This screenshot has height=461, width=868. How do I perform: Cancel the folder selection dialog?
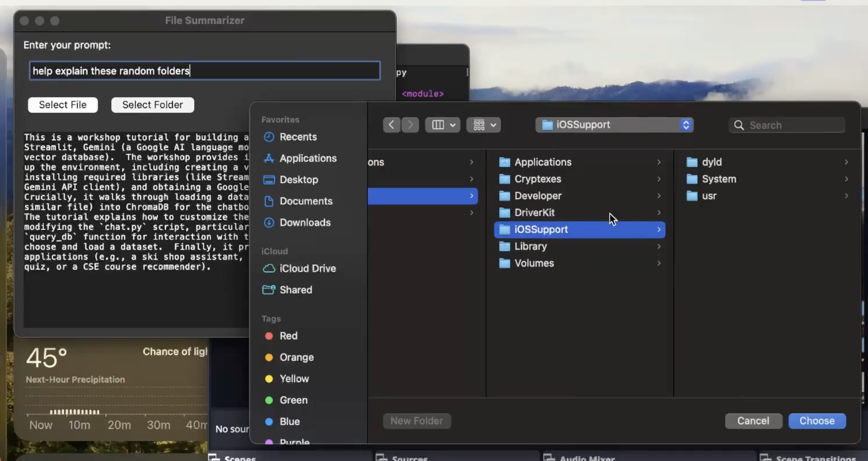[753, 421]
